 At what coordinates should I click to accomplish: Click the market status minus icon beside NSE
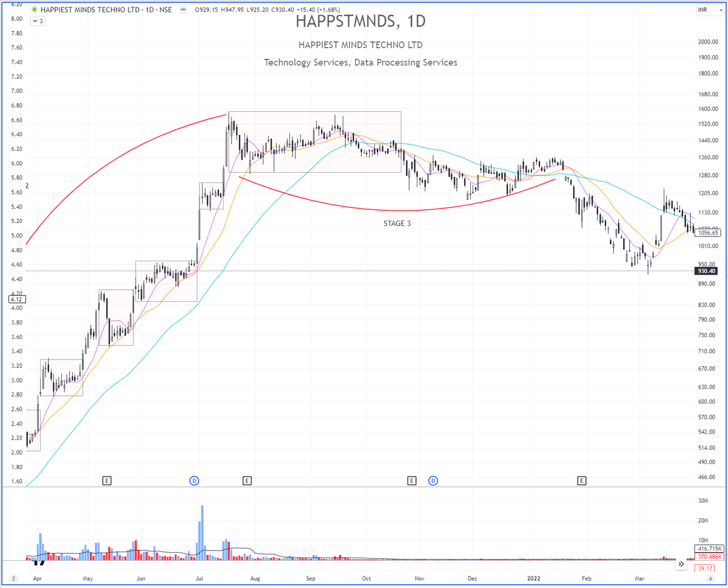tap(184, 10)
